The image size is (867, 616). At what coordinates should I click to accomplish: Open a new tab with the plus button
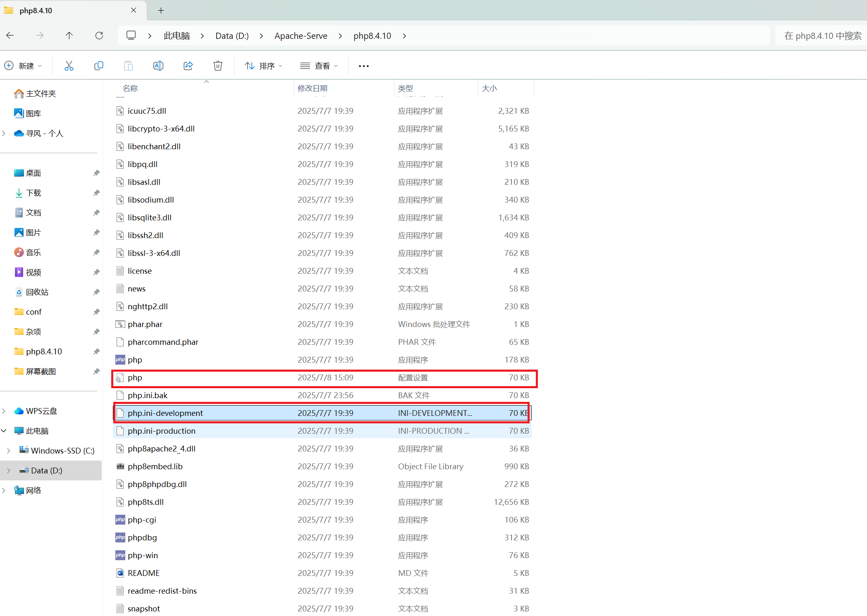161,10
